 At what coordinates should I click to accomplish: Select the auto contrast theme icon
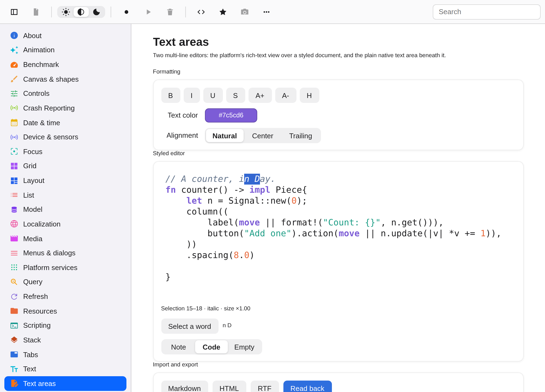pos(81,12)
